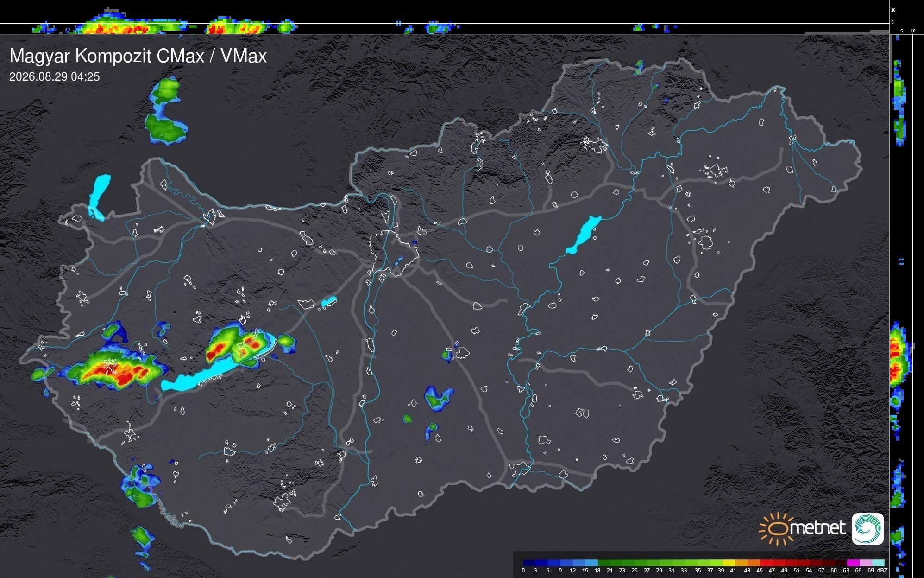Image resolution: width=924 pixels, height=578 pixels.
Task: Pick the bright red 45 dBZ swatch
Action: click(766, 563)
